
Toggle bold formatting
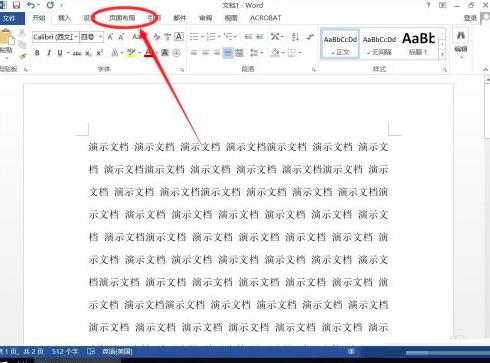click(37, 53)
